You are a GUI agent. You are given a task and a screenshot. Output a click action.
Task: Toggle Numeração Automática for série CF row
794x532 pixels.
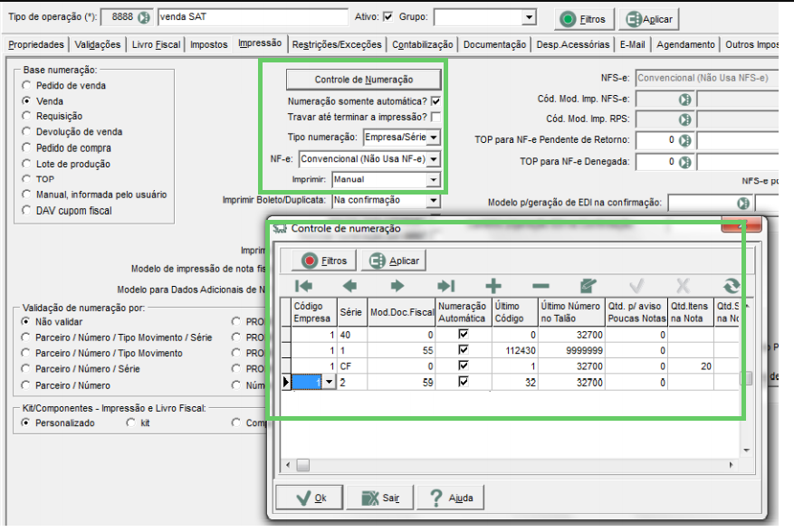463,366
